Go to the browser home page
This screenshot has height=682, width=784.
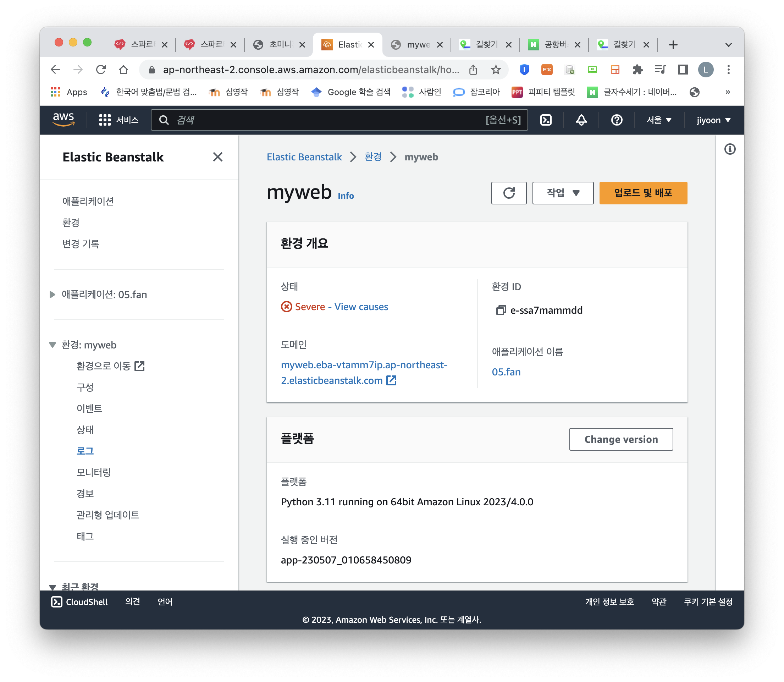coord(123,70)
